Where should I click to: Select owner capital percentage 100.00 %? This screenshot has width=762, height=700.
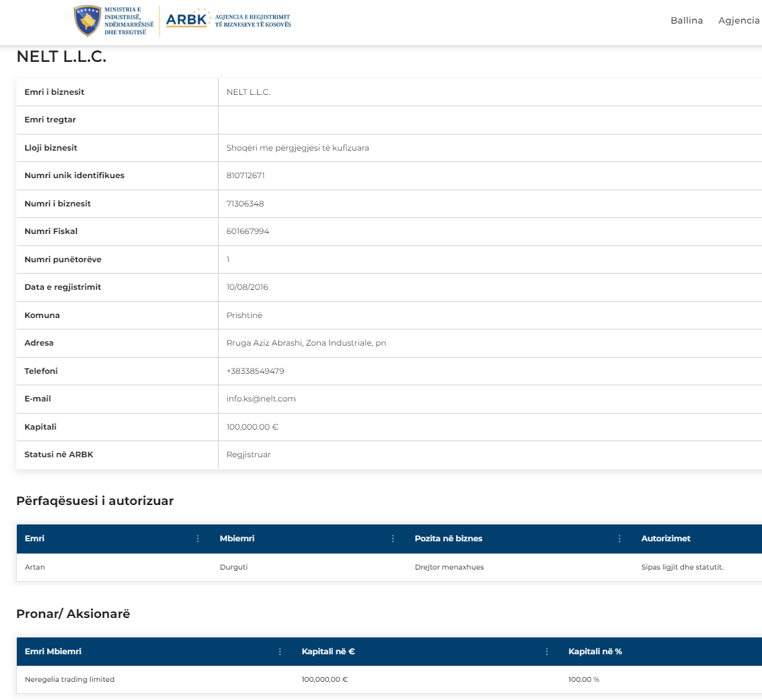(584, 680)
